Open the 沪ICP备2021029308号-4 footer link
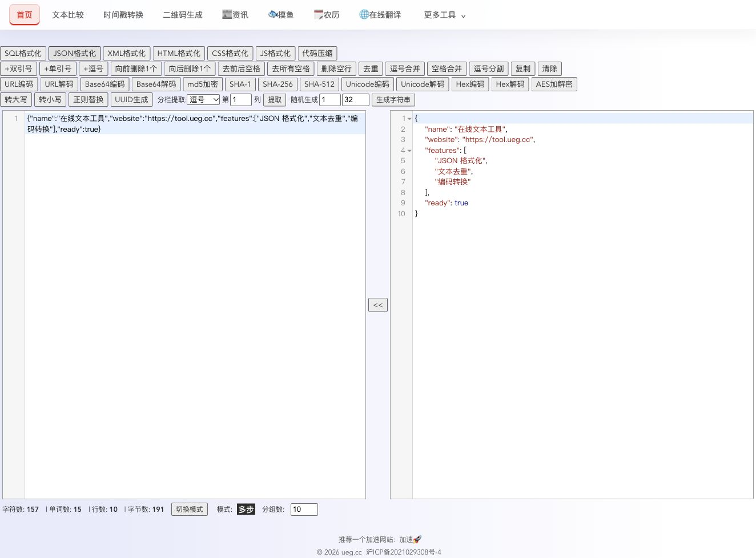The image size is (756, 558). click(404, 552)
